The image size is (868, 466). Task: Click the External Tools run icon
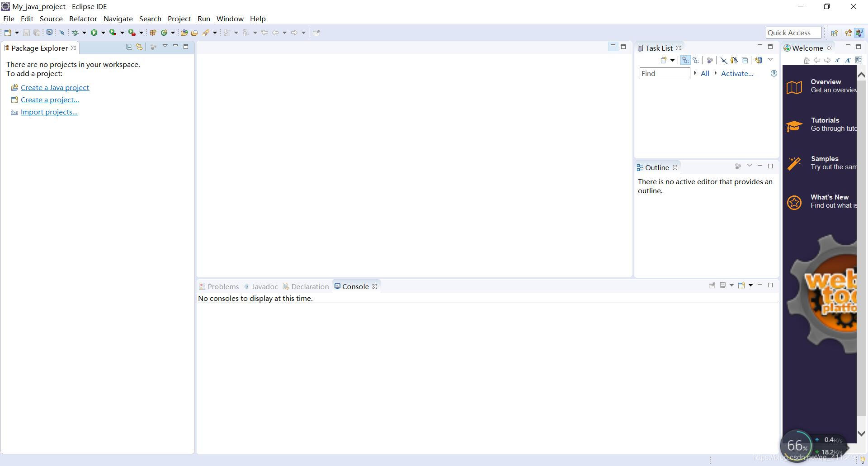(132, 33)
